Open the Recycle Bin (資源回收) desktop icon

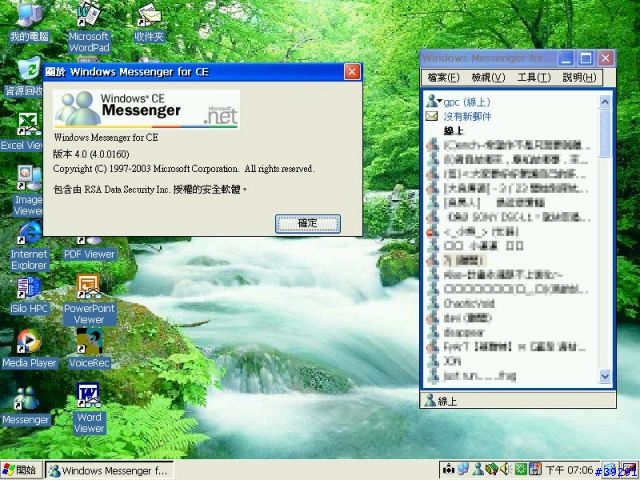pos(24,78)
